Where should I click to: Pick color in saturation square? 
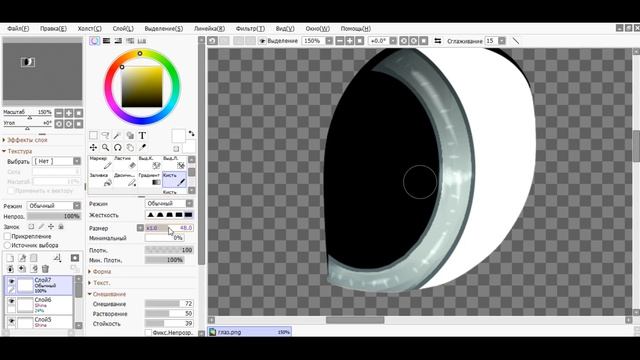142,87
